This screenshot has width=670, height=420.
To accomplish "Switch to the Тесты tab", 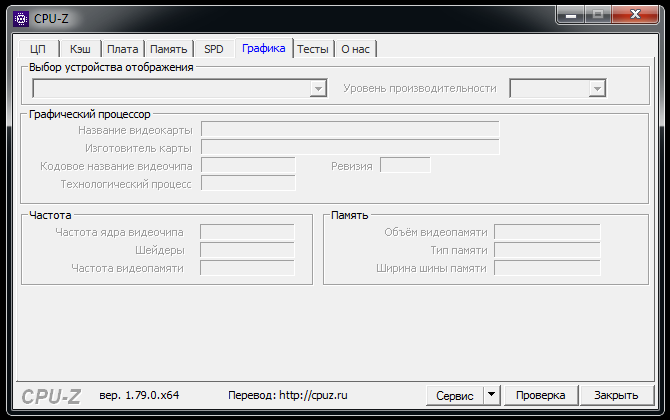I will (313, 49).
